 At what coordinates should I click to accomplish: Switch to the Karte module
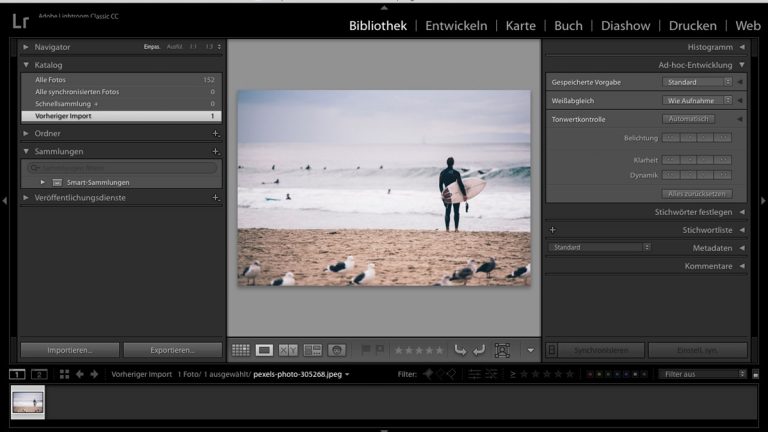(x=520, y=25)
